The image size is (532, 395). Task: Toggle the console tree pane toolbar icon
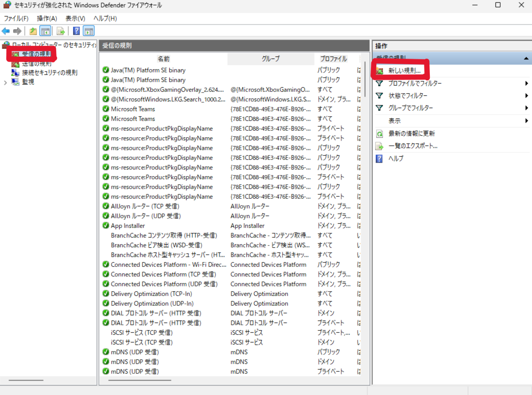pyautogui.click(x=45, y=31)
